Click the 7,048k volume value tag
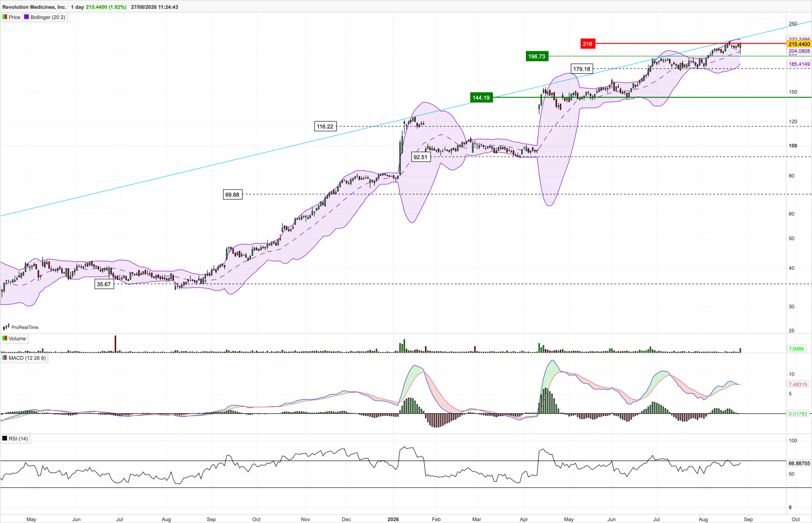 [796, 349]
